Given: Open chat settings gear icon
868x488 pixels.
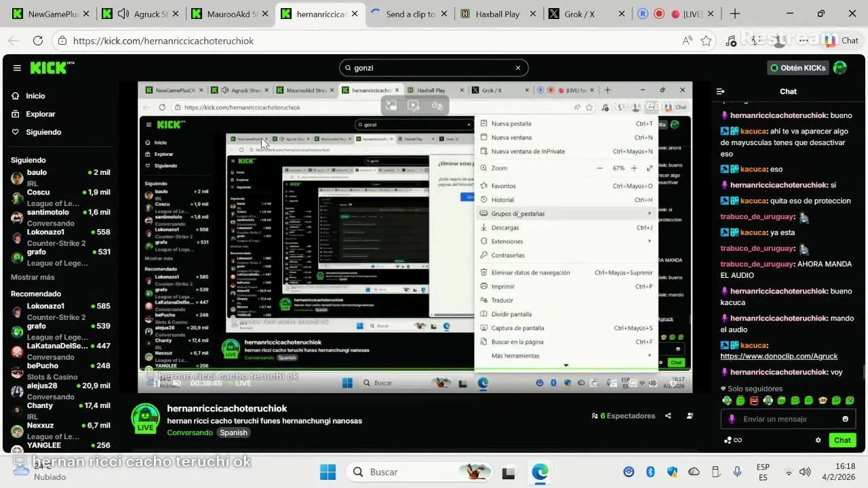Looking at the screenshot, I should pos(818,440).
